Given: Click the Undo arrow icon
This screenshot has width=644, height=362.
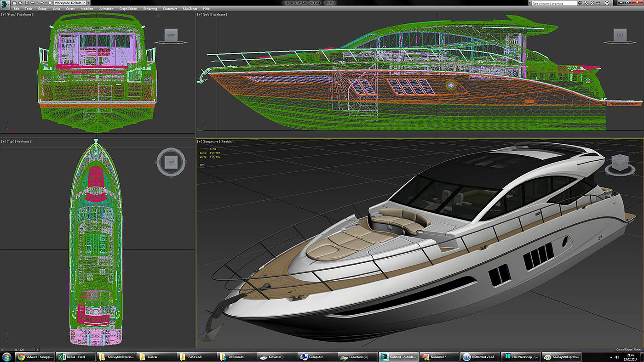Looking at the screenshot, I should [32, 3].
